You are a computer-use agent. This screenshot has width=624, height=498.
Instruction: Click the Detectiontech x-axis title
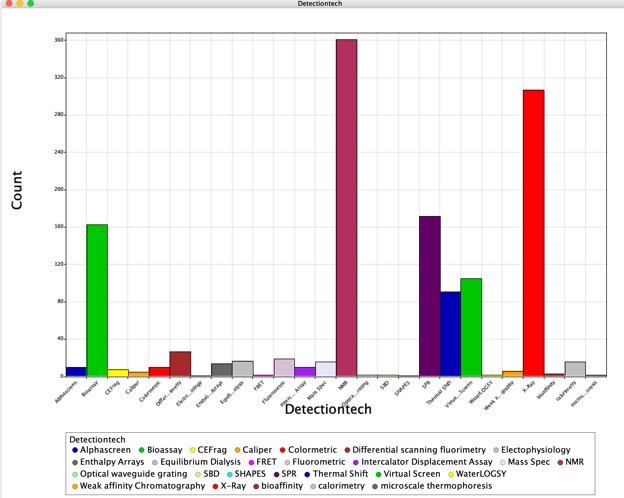328,409
